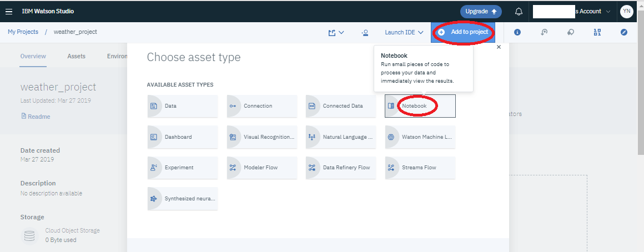The width and height of the screenshot is (644, 252).
Task: Select the Visual Recognition asset type
Action: [261, 137]
